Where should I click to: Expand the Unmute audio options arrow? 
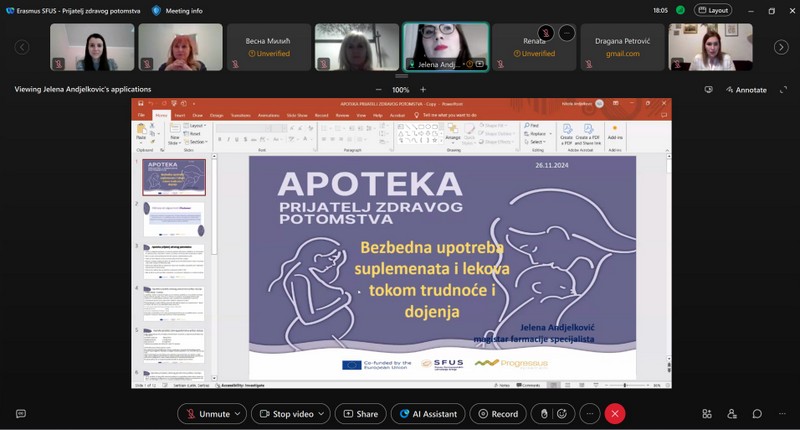coord(238,414)
